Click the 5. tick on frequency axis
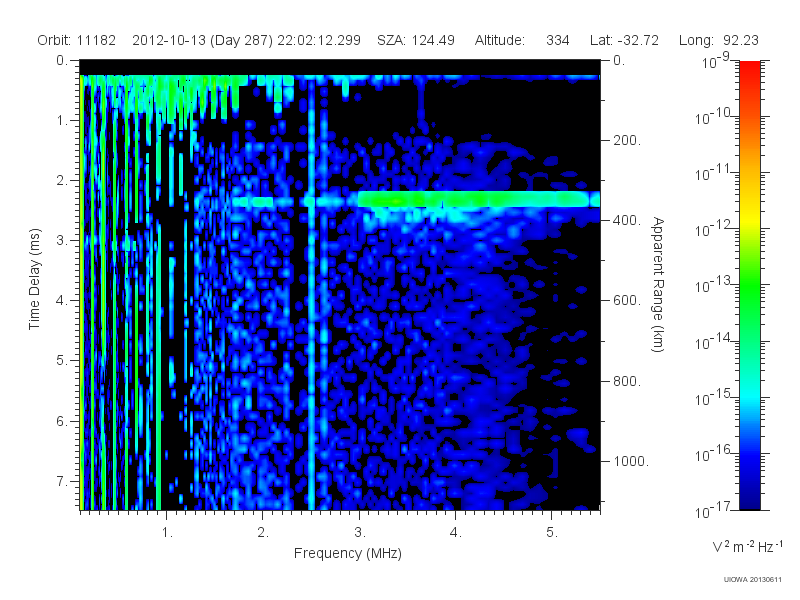The height and width of the screenshot is (600, 800). [x=552, y=533]
